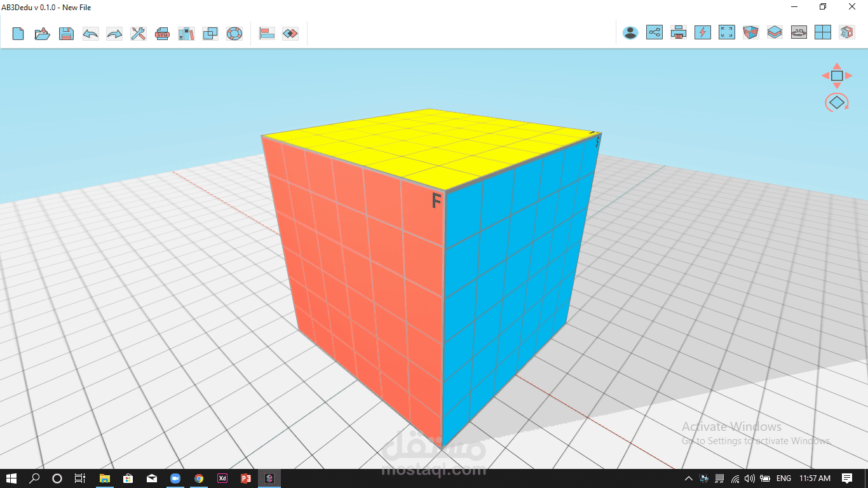Save the file with the floppy disk icon
Viewport: 868px width, 488px height.
click(x=66, y=34)
